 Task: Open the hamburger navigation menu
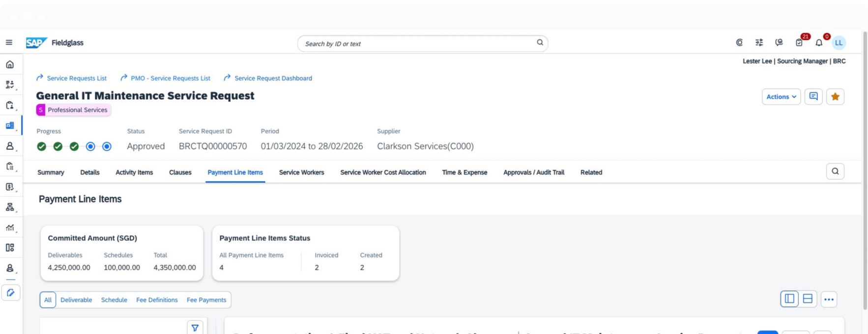click(x=9, y=43)
